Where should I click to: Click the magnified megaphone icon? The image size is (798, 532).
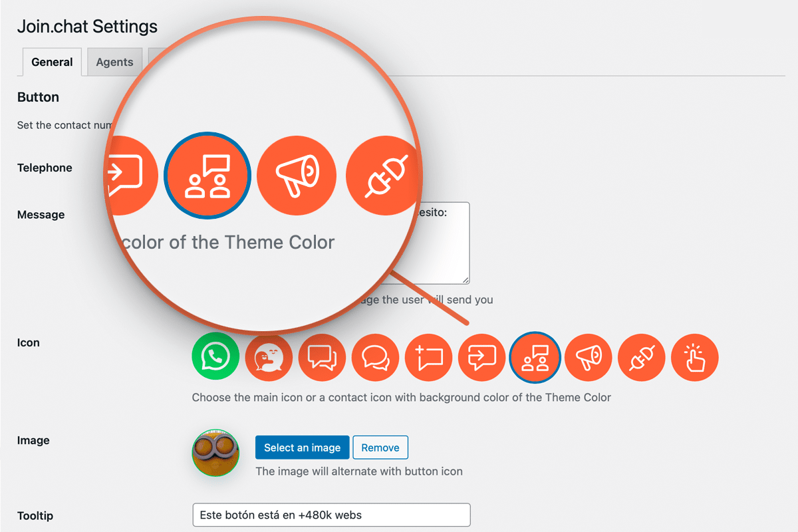(298, 175)
